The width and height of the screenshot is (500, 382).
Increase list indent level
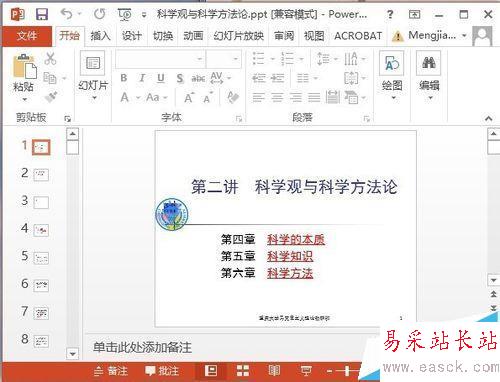[277, 78]
